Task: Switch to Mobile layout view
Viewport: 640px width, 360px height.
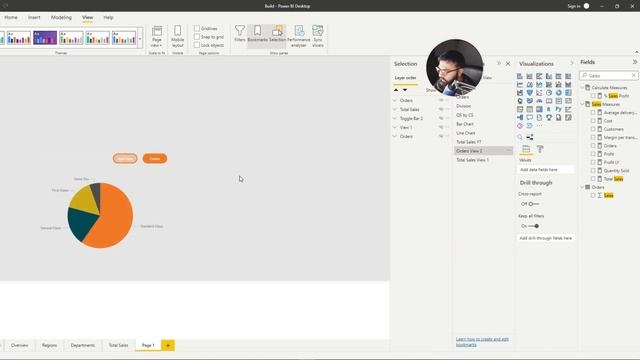Action: (178, 36)
